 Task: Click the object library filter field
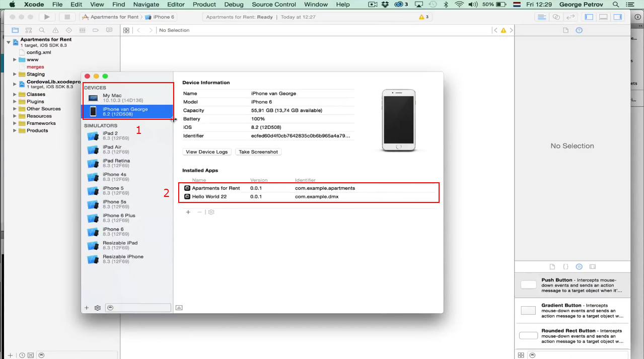579,355
